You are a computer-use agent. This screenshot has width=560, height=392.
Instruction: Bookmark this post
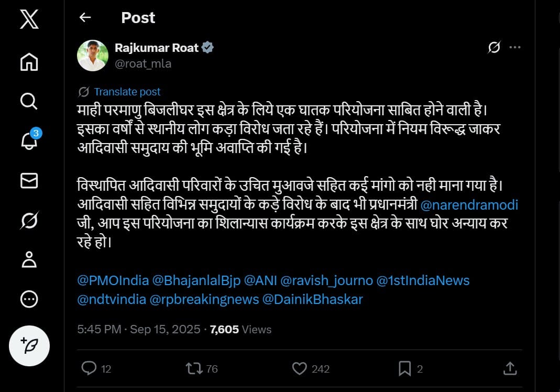[404, 369]
